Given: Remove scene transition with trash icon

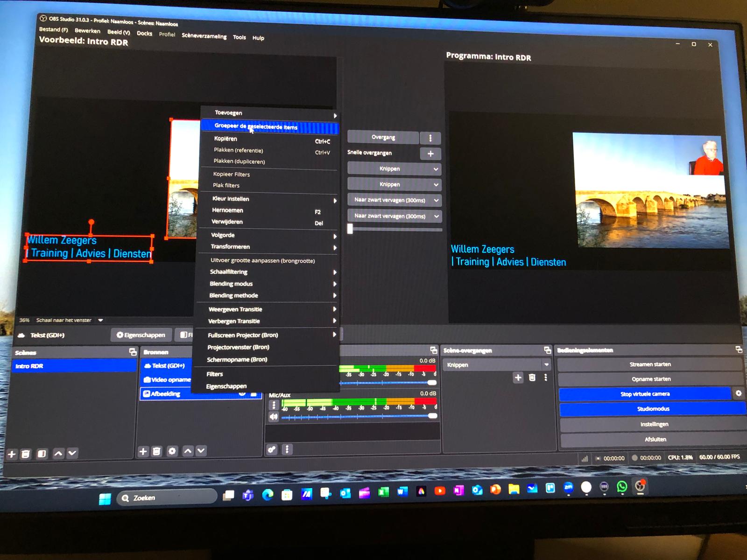Looking at the screenshot, I should click(532, 378).
